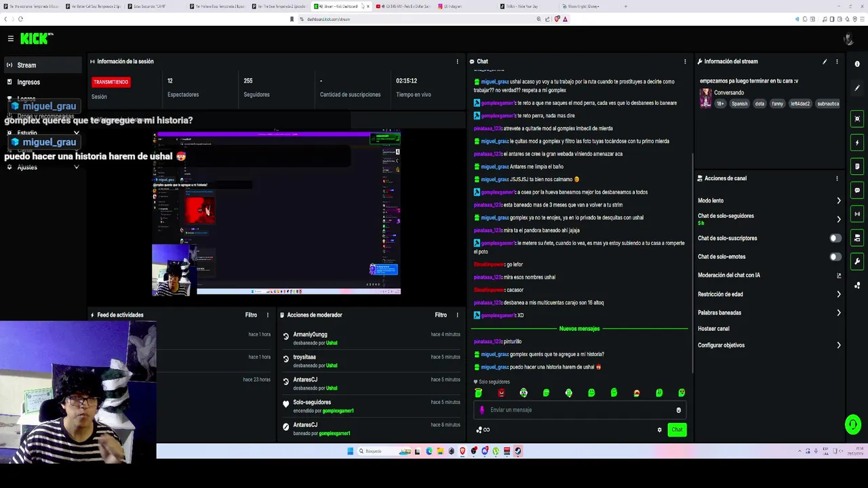Screen dimensions: 868x488
Task: Send message with green Chat button
Action: tap(677, 430)
